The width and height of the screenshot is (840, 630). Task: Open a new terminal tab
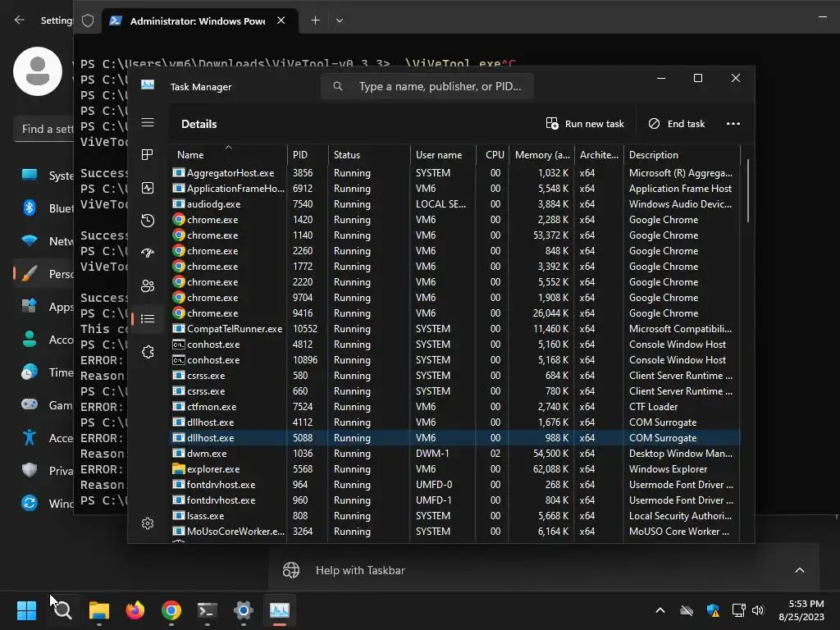pos(315,21)
